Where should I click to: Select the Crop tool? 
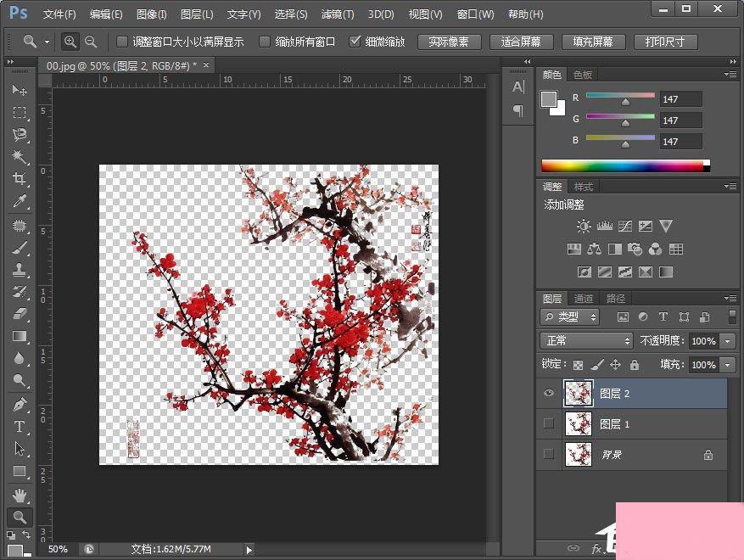[19, 179]
